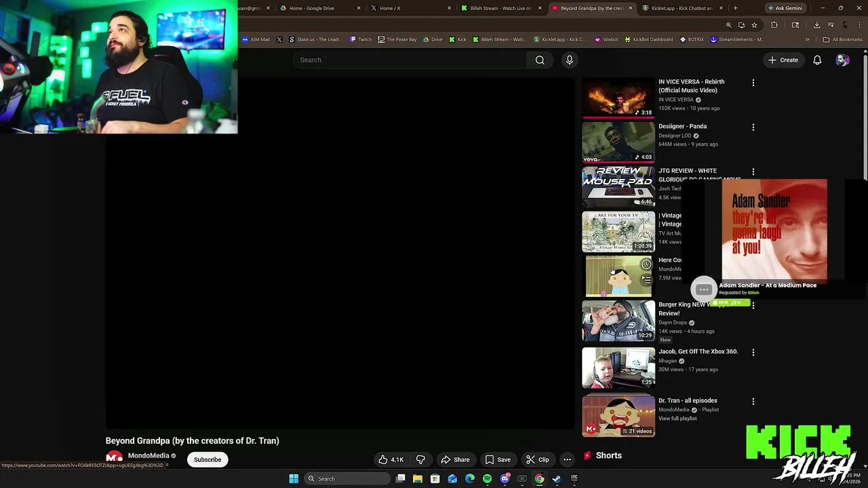
Task: Open the Desiigner LOD channel name
Action: [x=675, y=136]
